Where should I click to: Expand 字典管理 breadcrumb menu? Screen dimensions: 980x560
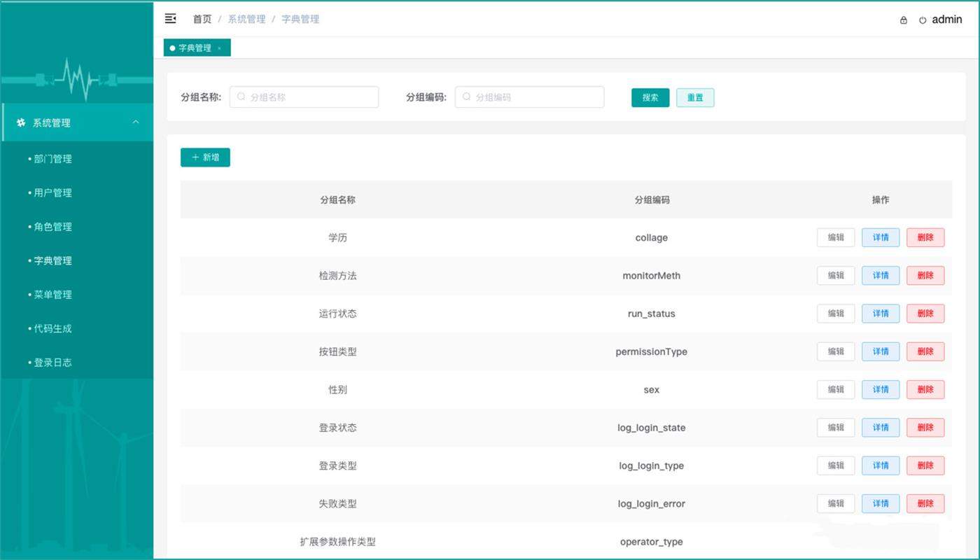coord(300,19)
